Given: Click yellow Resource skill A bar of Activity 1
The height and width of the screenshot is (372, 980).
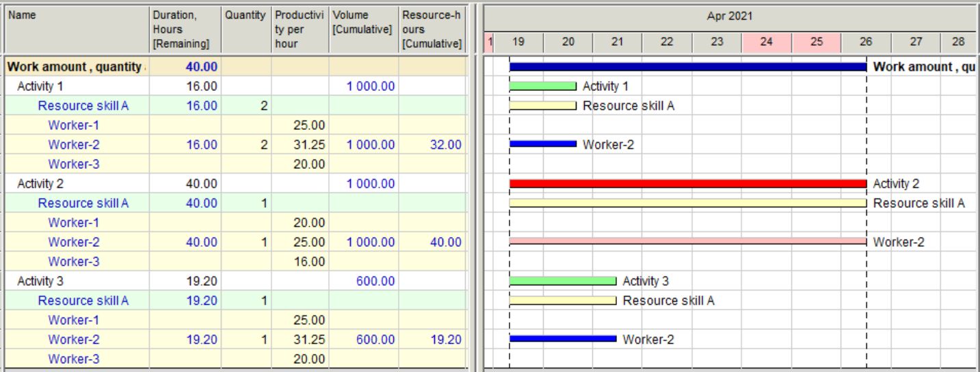Looking at the screenshot, I should (543, 105).
